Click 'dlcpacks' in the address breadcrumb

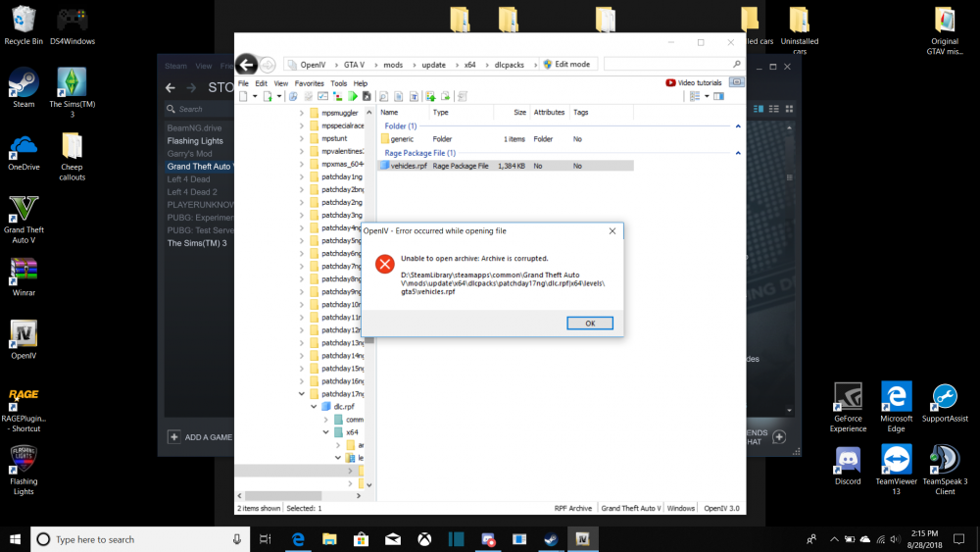510,65
